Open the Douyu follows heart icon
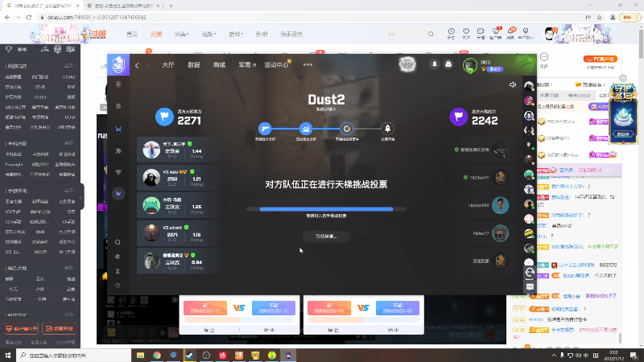 click(x=466, y=33)
